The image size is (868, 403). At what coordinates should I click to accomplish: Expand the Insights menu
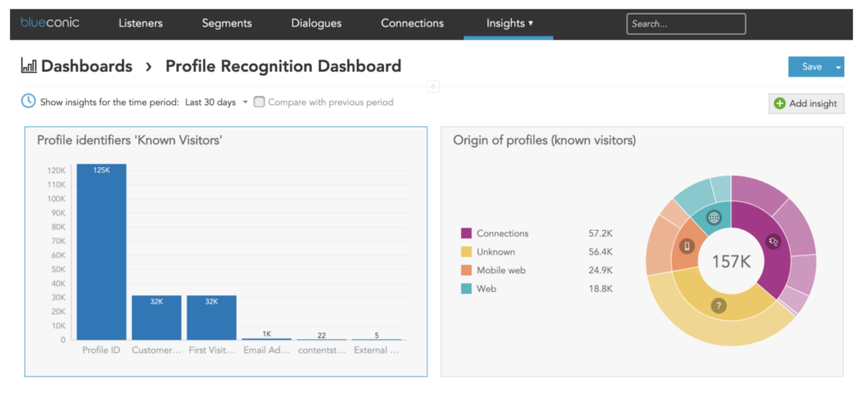(509, 23)
